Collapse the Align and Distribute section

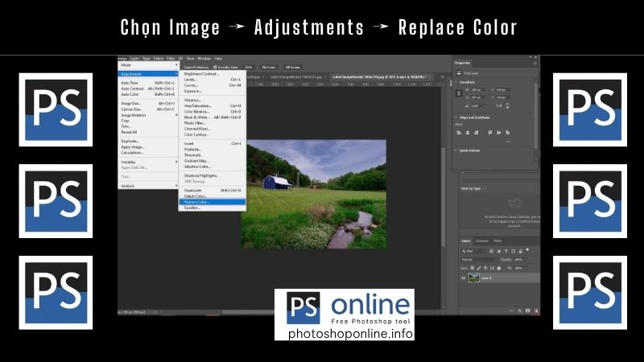[x=456, y=117]
